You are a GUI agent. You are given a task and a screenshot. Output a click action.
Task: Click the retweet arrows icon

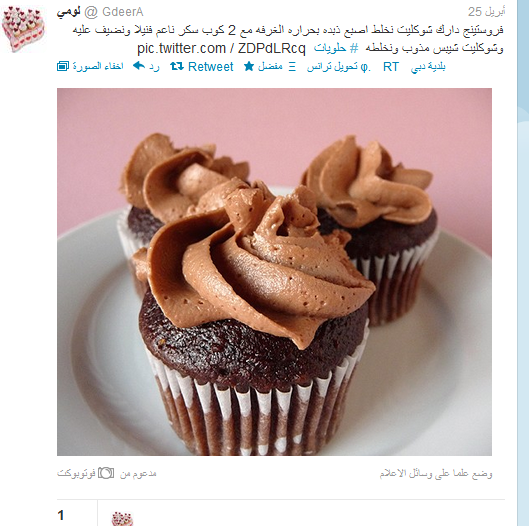click(x=177, y=66)
